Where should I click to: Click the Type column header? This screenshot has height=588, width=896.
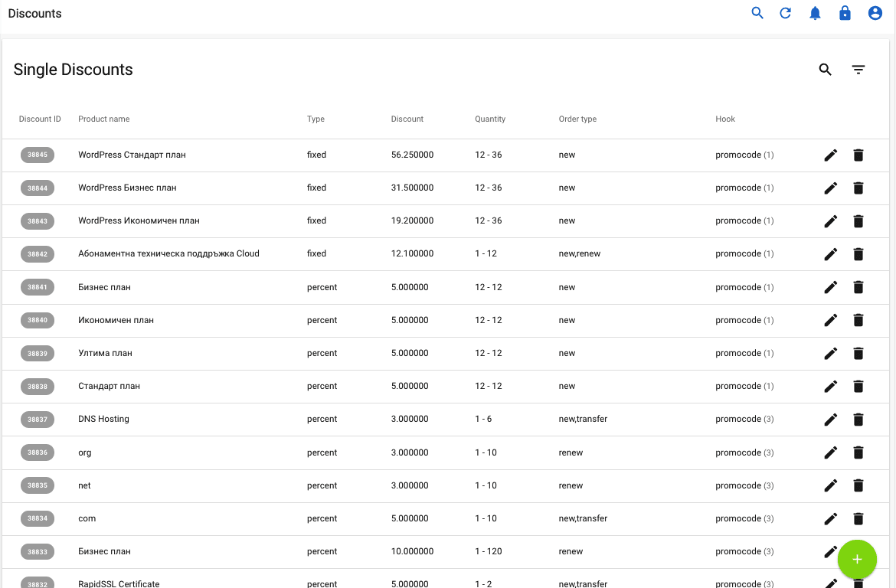click(x=316, y=119)
